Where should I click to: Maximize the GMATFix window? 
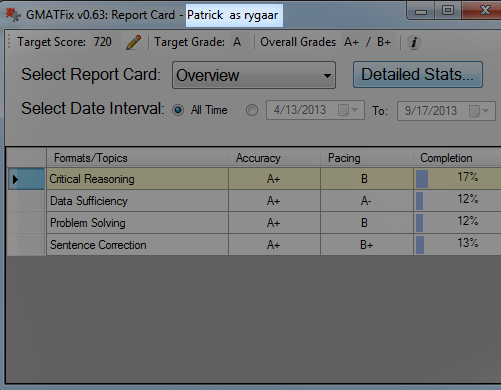(448, 11)
